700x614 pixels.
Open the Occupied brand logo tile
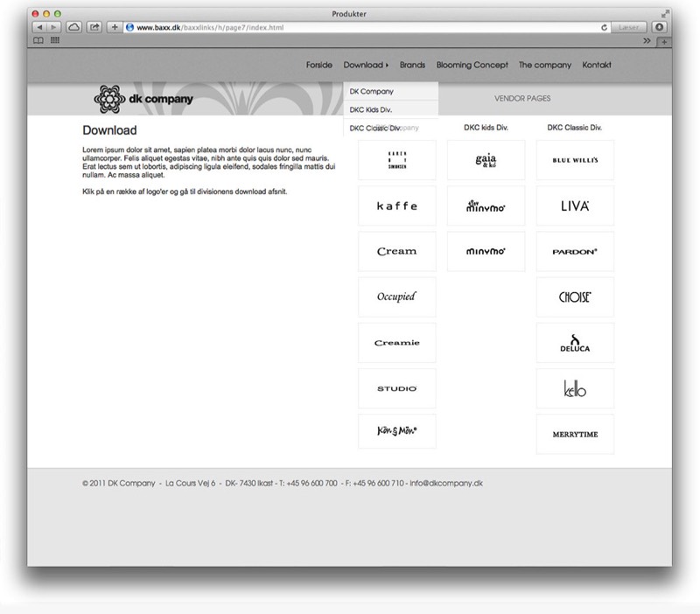(397, 297)
